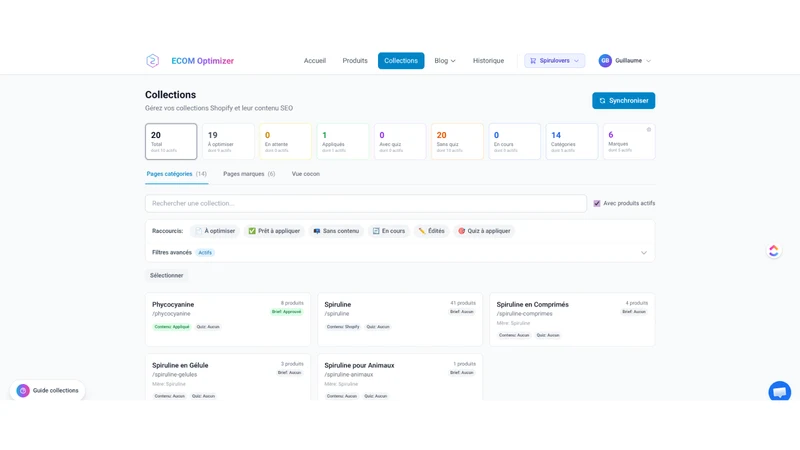This screenshot has height=450, width=800.
Task: Expand the Blog dropdown menu
Action: click(x=445, y=61)
